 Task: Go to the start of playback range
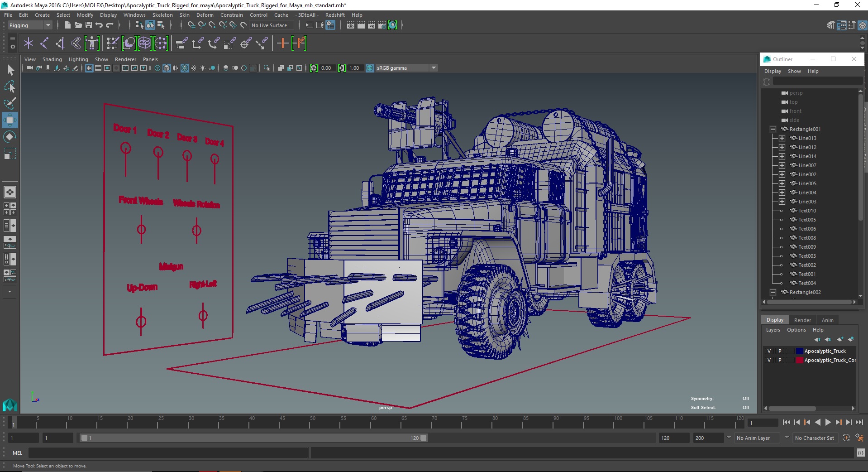click(x=787, y=422)
